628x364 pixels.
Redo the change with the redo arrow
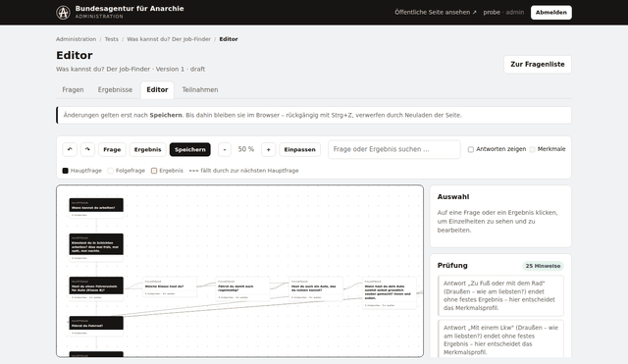pyautogui.click(x=87, y=149)
